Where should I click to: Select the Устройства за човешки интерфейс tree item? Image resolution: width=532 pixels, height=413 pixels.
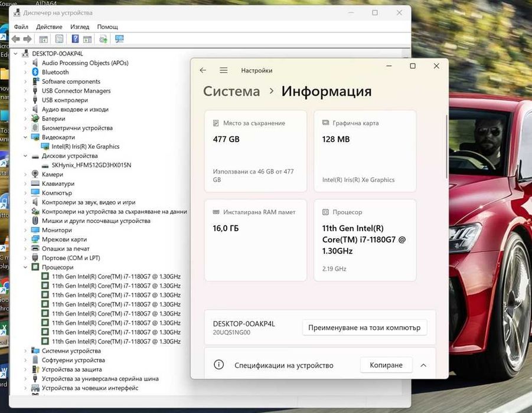coord(90,388)
